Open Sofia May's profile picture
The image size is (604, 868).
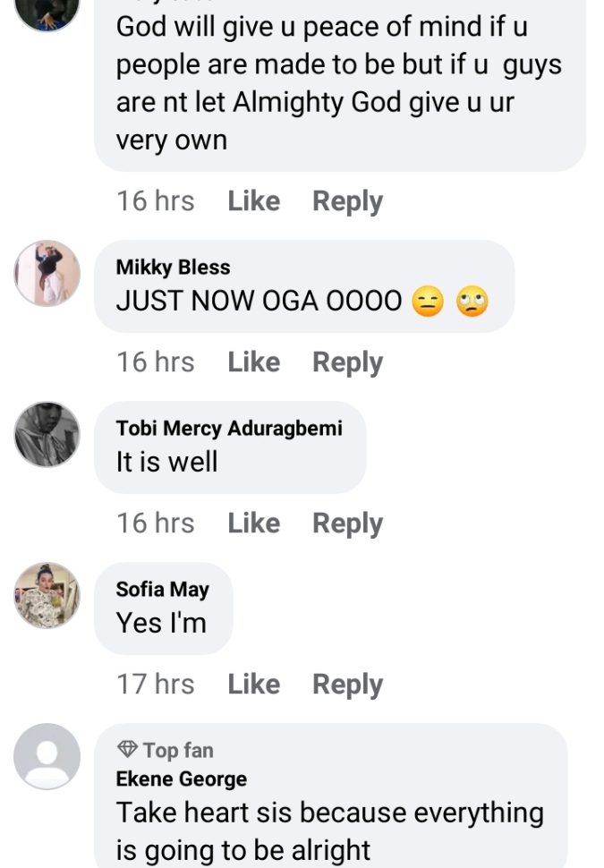point(47,595)
